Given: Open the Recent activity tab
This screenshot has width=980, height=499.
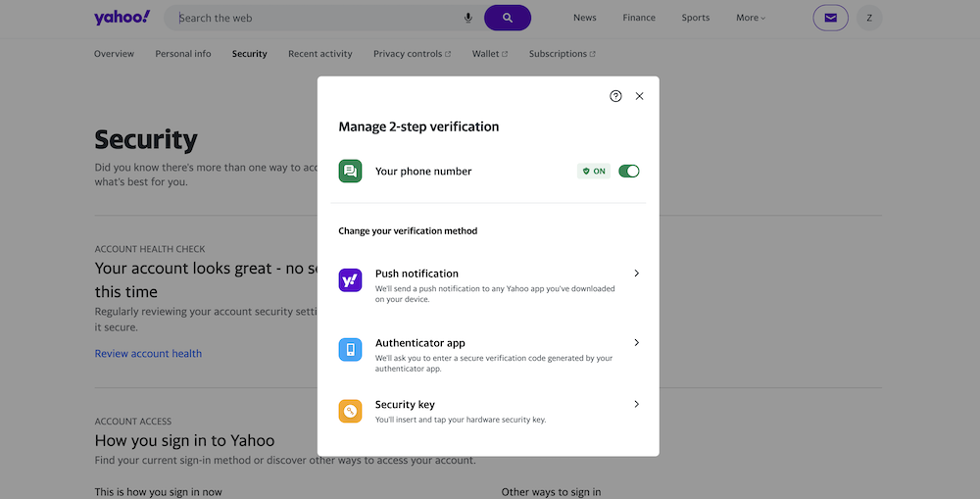Looking at the screenshot, I should [x=319, y=54].
